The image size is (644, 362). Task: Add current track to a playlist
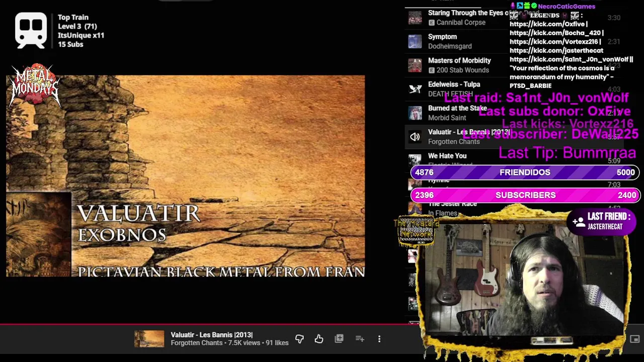(360, 339)
